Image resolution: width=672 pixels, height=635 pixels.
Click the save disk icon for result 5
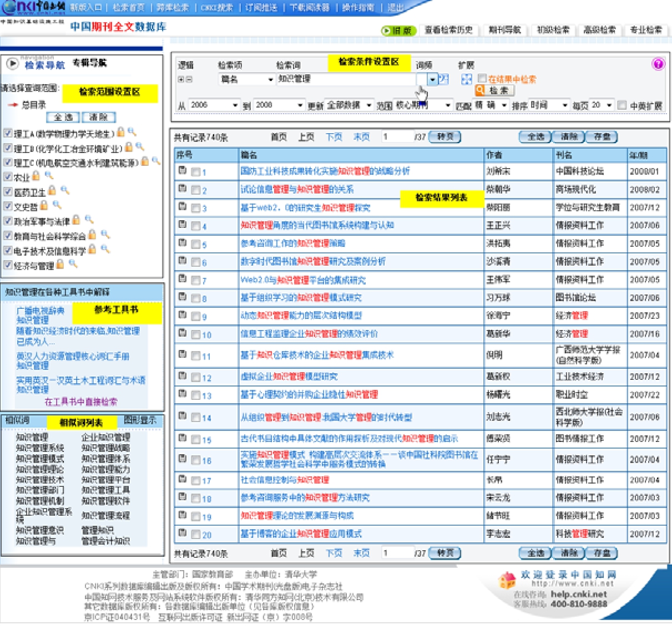point(182,243)
